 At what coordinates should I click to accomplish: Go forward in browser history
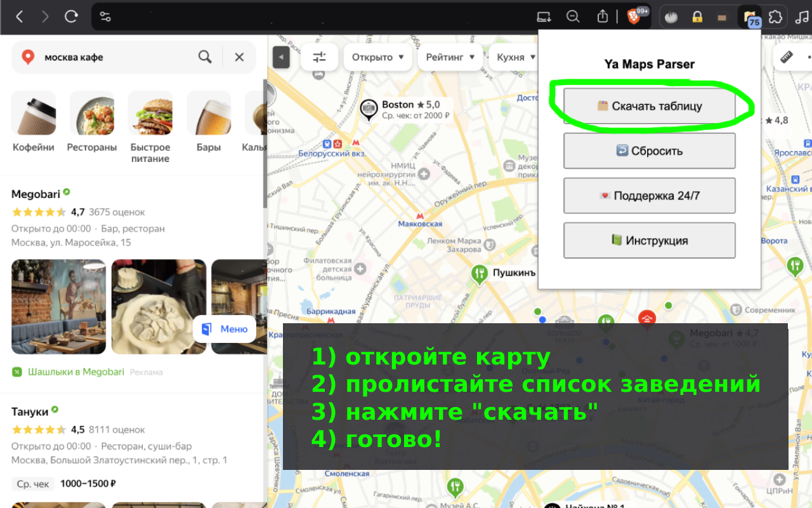45,17
